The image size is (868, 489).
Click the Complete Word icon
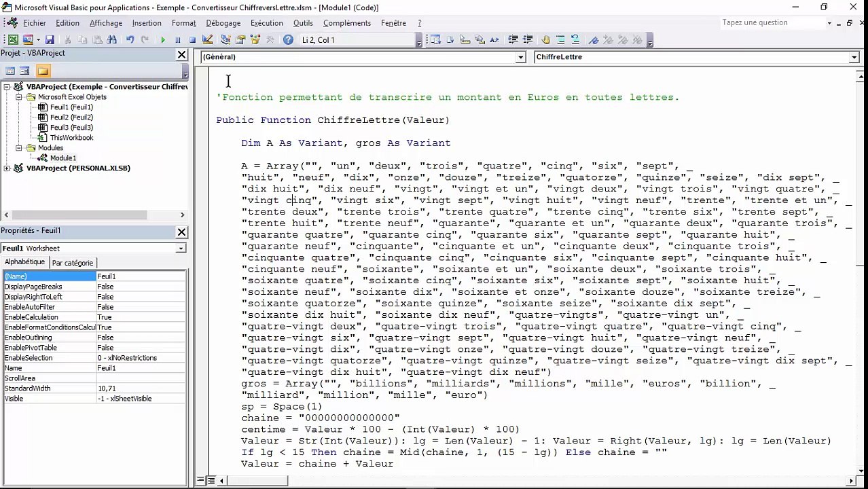[x=494, y=40]
